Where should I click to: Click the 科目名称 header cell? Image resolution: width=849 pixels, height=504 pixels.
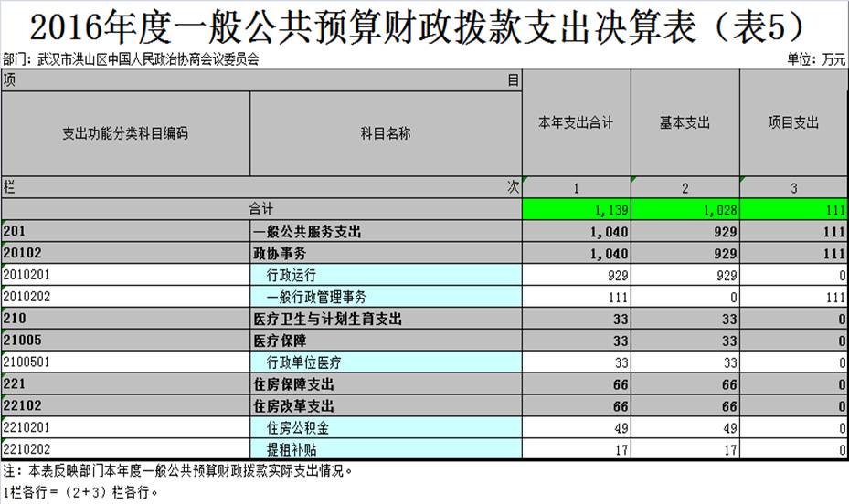coord(385,133)
